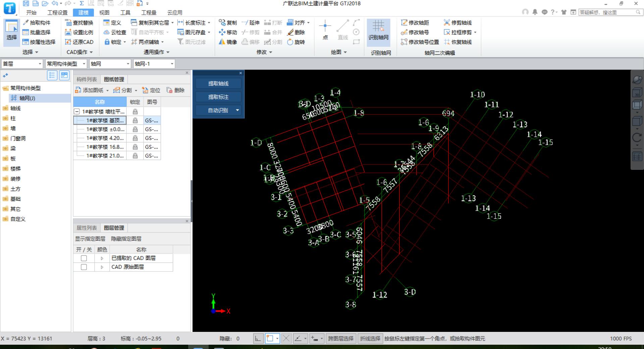
Task: Open the 轴网 component type dropdown
Action: [110, 64]
